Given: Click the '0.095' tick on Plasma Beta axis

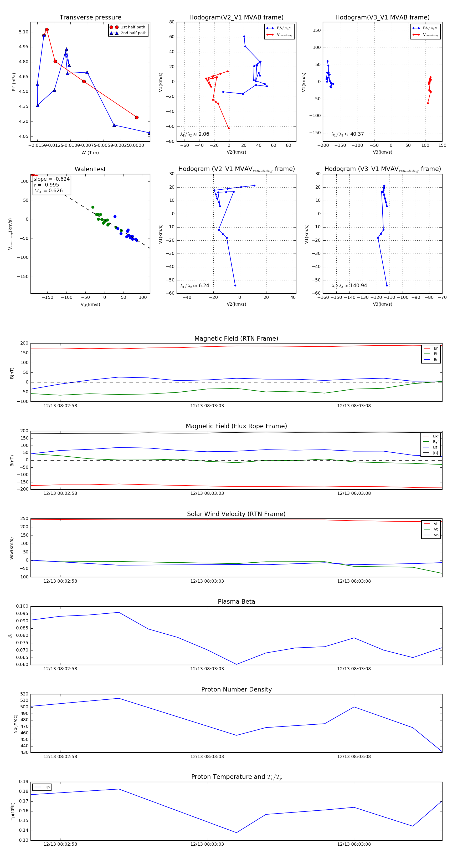Looking at the screenshot, I should (22, 614).
